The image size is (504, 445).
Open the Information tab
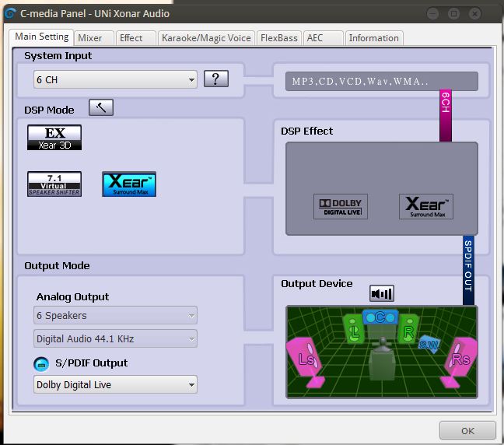tap(374, 38)
